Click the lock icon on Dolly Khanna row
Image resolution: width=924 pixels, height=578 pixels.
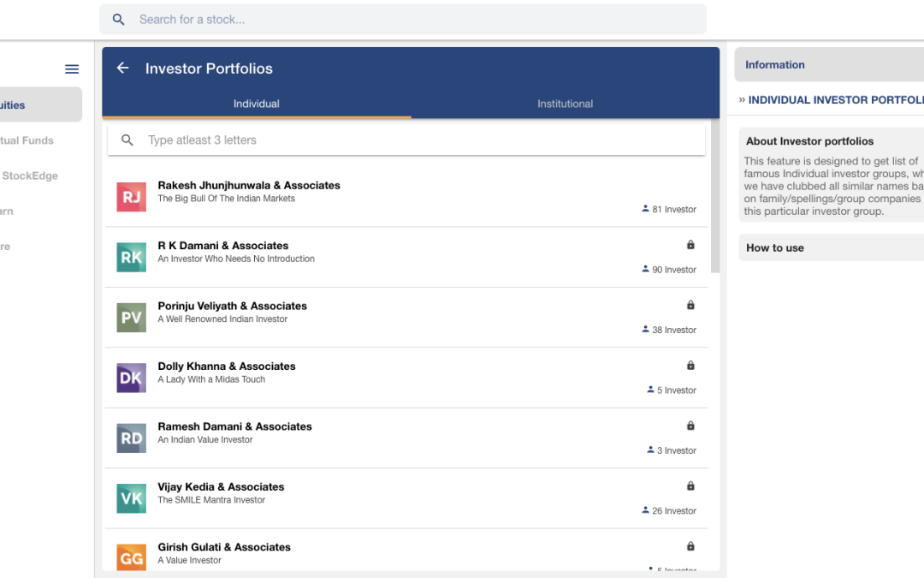coord(690,365)
